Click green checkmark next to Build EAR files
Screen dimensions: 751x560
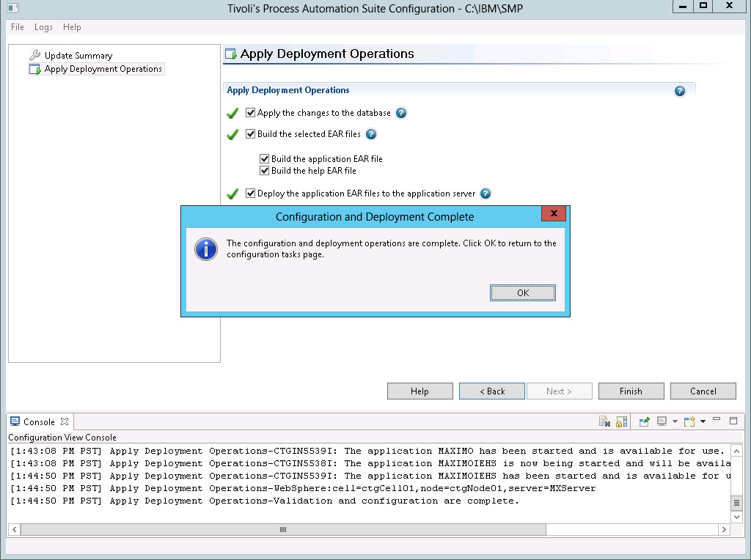pos(232,134)
